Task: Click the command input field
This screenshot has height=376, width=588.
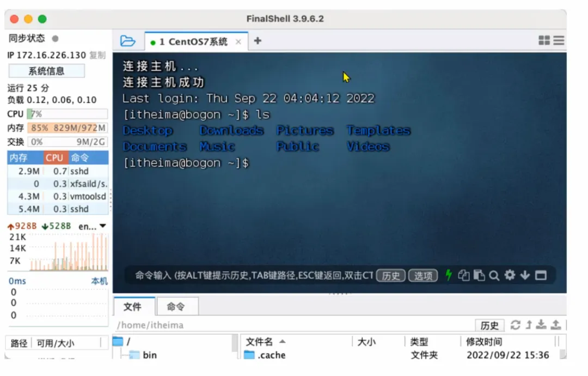Action: tap(253, 276)
